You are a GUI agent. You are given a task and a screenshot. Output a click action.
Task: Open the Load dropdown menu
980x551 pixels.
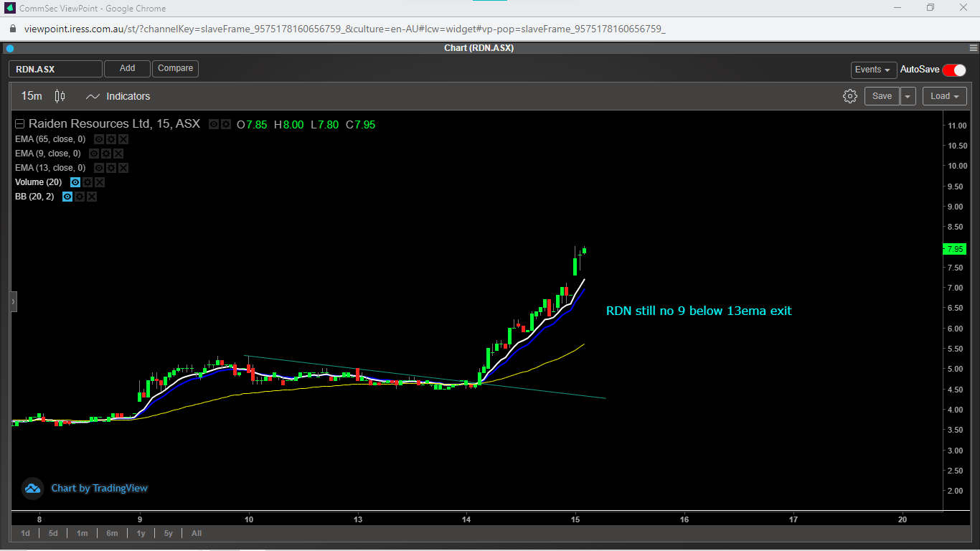click(x=945, y=96)
